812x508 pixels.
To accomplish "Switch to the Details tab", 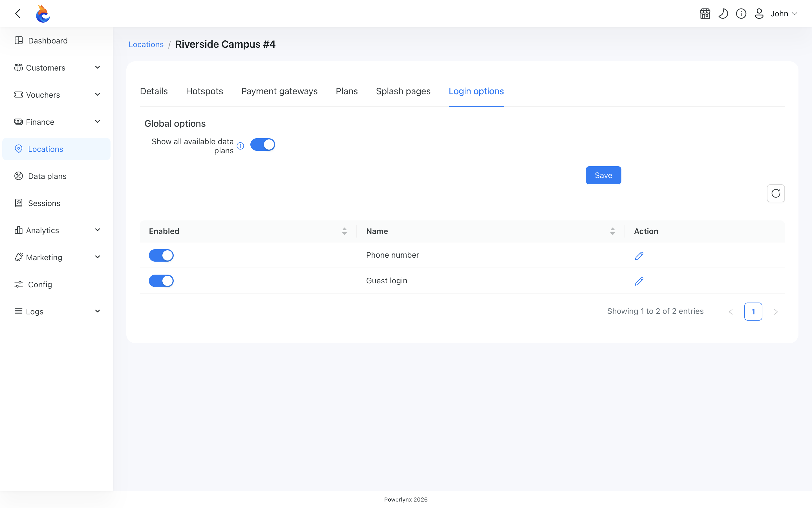I will [x=154, y=91].
